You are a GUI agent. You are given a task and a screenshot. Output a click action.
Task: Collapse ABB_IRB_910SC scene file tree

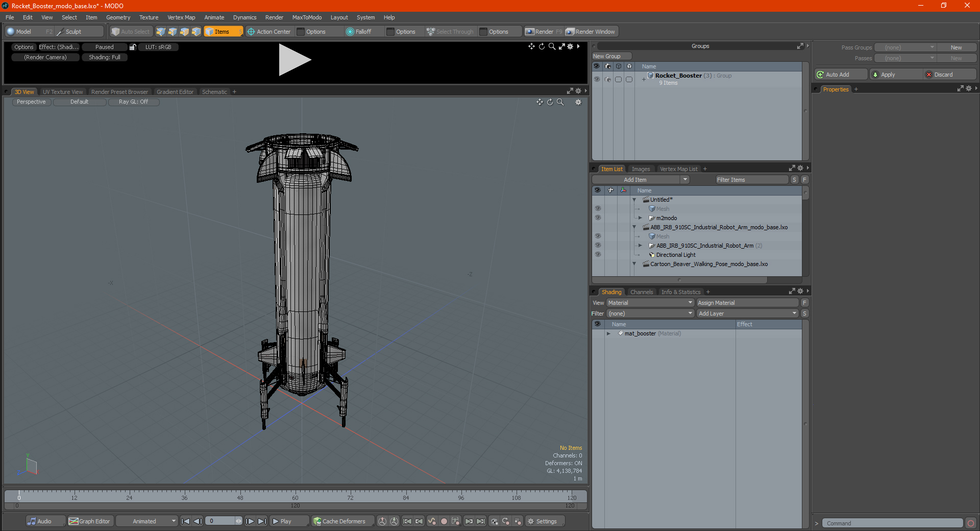634,227
